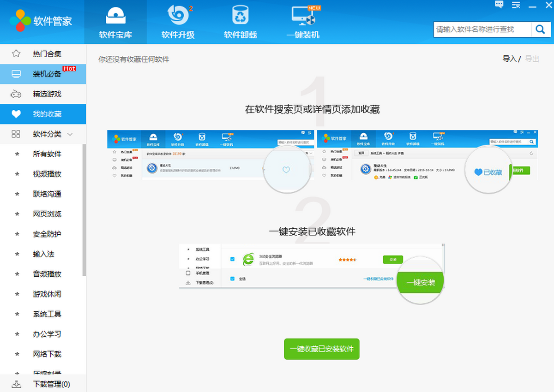554x392 pixels.
Task: Open the main menu dropdown in title bar
Action: click(516, 5)
